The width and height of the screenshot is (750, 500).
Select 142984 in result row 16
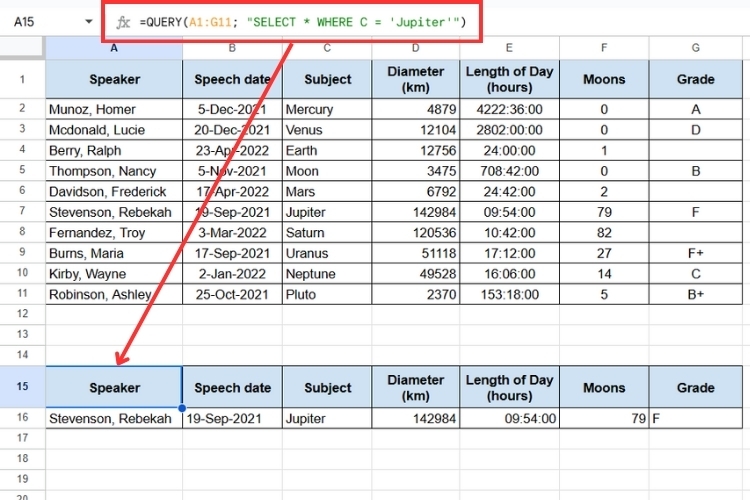coord(416,418)
